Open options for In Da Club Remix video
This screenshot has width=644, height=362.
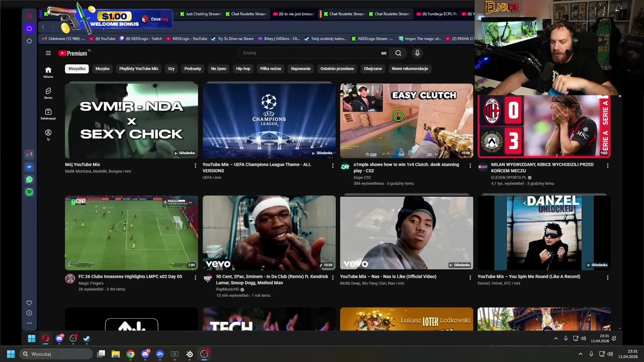pos(333,278)
